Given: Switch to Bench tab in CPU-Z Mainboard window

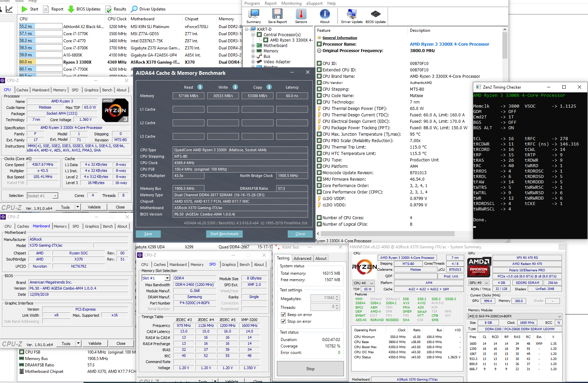Looking at the screenshot, I should [x=108, y=226].
